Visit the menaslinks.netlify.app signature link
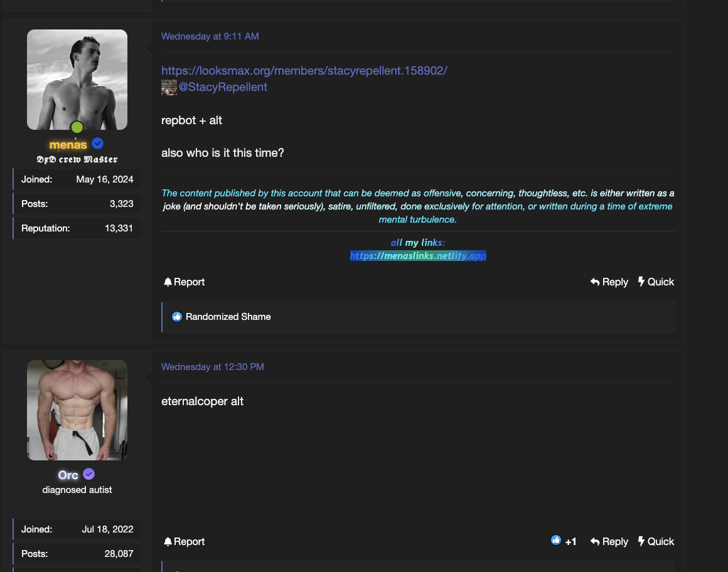The height and width of the screenshot is (572, 728). click(x=418, y=256)
